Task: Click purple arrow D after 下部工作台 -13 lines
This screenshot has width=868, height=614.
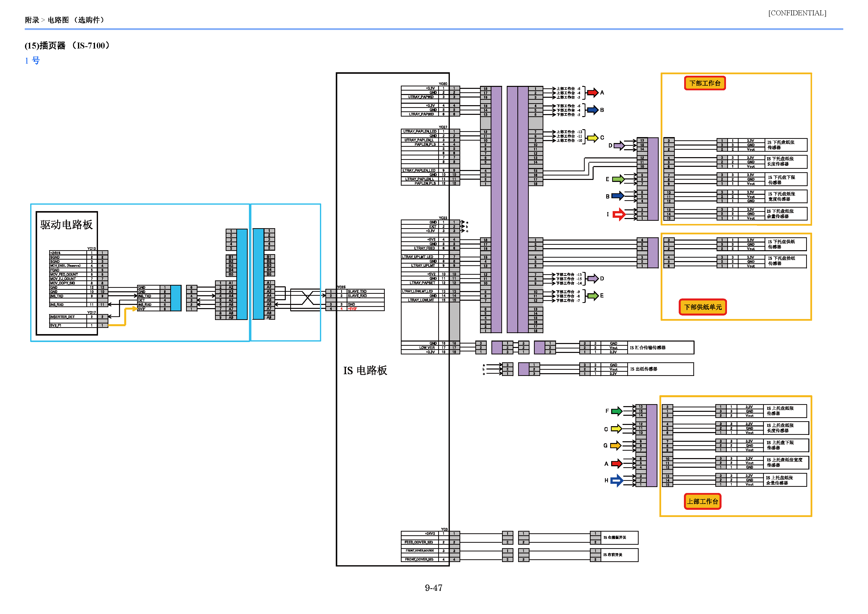Action: (x=593, y=279)
